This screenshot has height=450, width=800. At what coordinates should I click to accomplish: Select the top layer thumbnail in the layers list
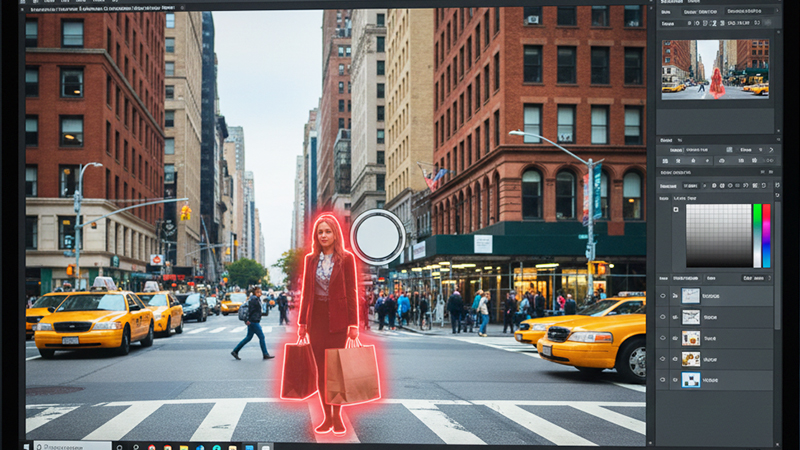pyautogui.click(x=691, y=297)
